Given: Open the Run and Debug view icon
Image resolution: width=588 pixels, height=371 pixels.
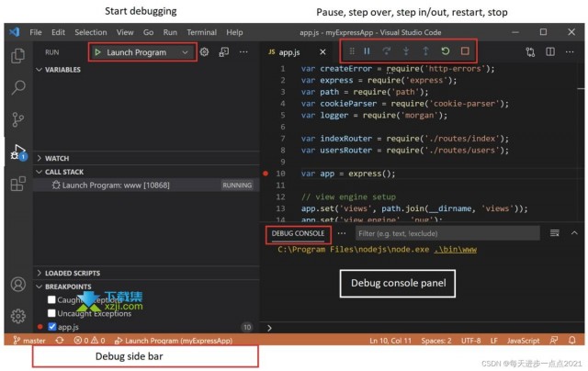Looking at the screenshot, I should click(x=18, y=152).
